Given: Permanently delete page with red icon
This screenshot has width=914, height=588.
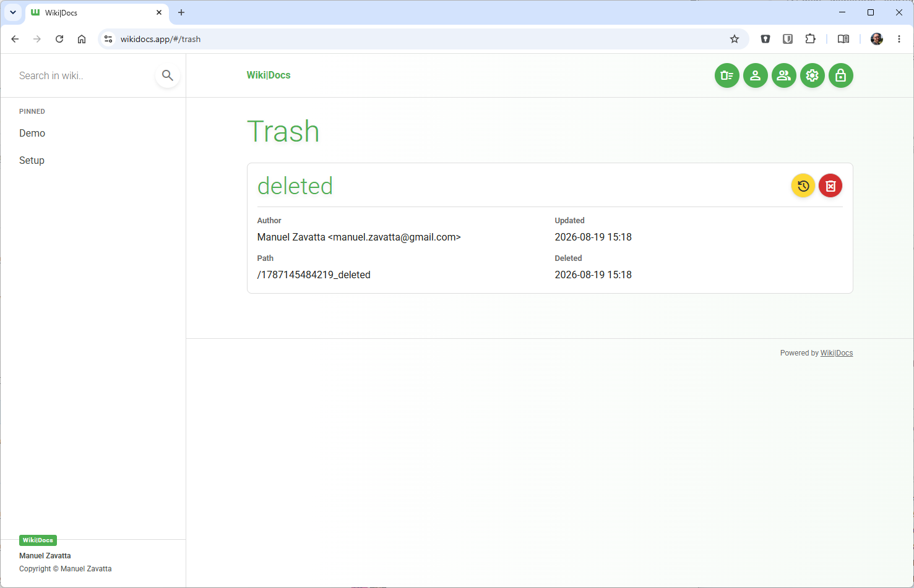Looking at the screenshot, I should [830, 185].
